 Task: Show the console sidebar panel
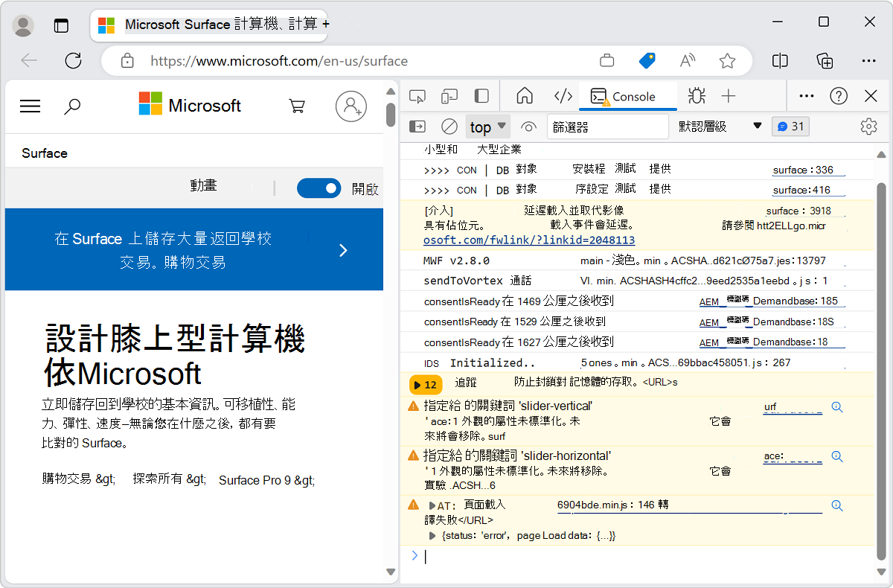click(x=416, y=127)
